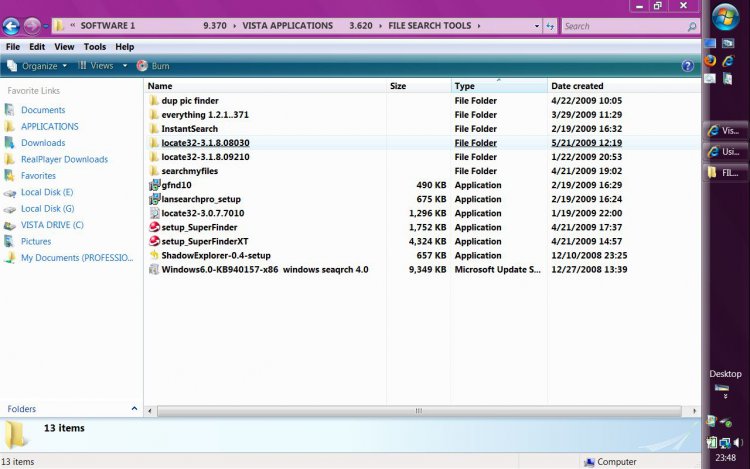
Task: Click the Burn toolbar button
Action: click(153, 66)
